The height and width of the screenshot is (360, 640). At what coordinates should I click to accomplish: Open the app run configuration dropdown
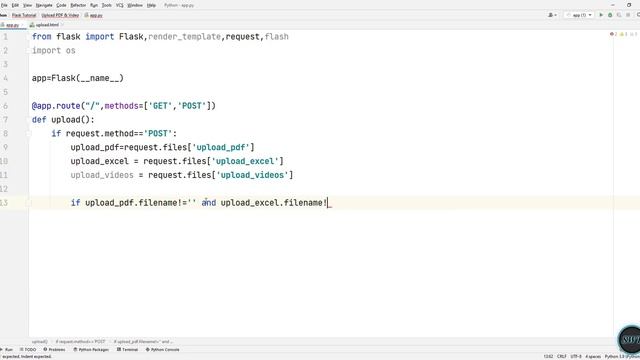tap(579, 15)
